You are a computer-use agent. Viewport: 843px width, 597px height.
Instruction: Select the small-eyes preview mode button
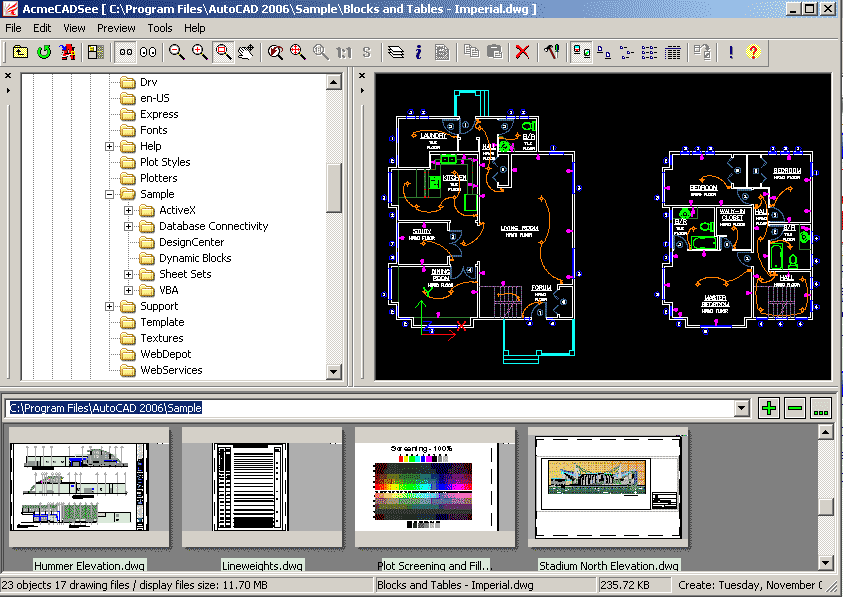(125, 52)
